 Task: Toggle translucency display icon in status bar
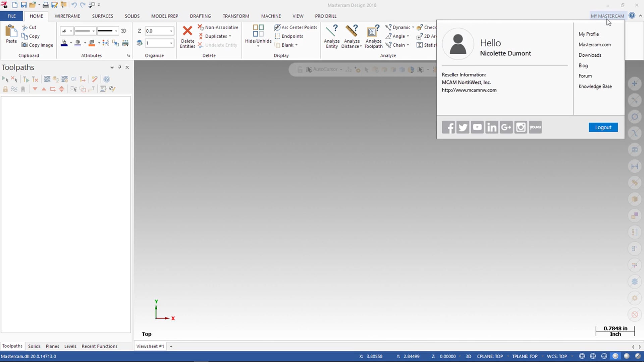[x=638, y=356]
